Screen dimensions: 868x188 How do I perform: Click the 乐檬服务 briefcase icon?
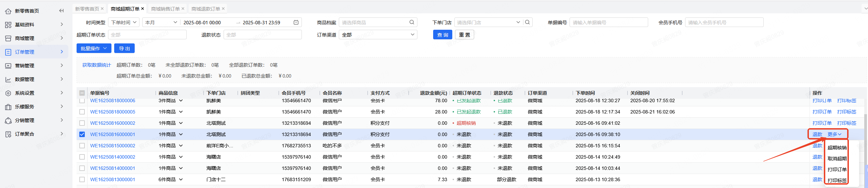coord(8,107)
